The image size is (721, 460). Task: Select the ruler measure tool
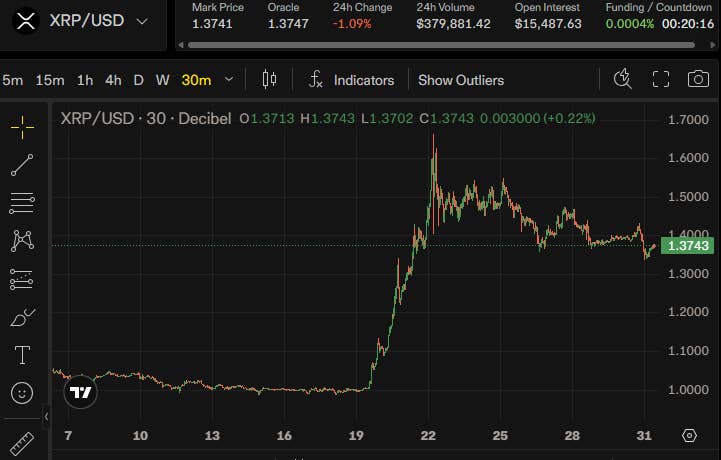click(x=21, y=443)
